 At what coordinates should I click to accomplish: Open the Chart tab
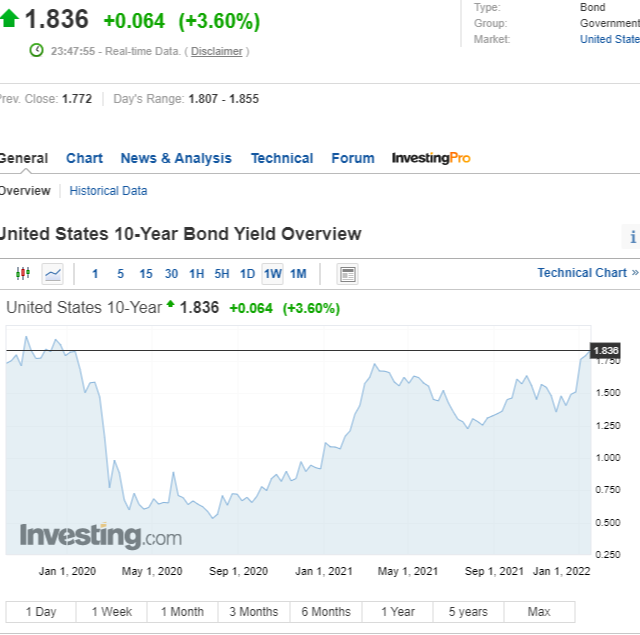click(x=84, y=158)
